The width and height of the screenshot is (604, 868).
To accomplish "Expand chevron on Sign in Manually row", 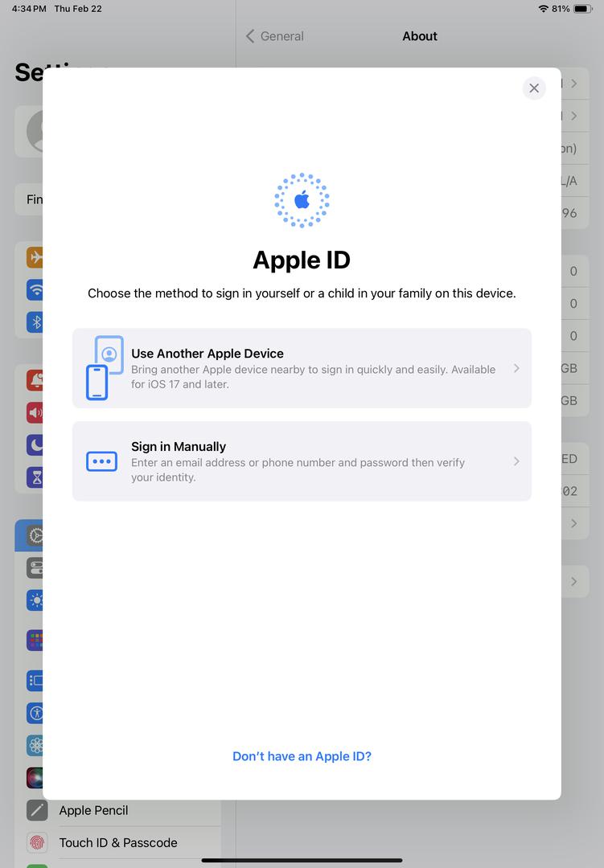I will coord(516,461).
